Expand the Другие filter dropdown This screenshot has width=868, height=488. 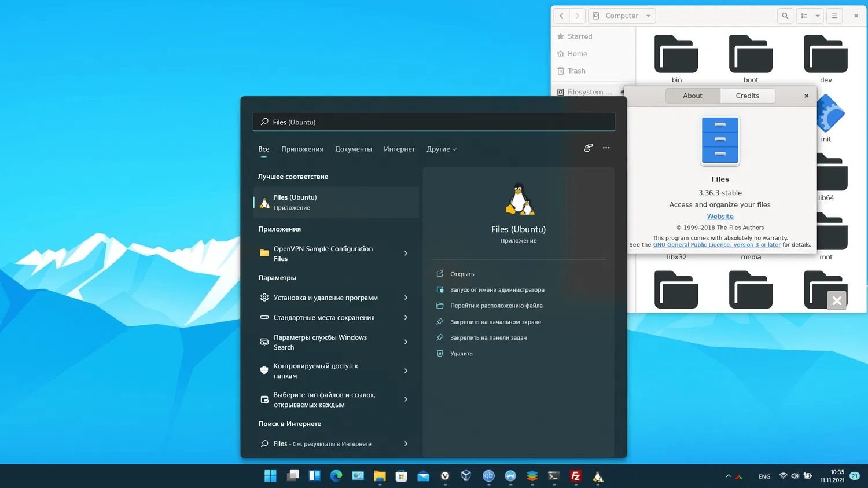(x=442, y=149)
